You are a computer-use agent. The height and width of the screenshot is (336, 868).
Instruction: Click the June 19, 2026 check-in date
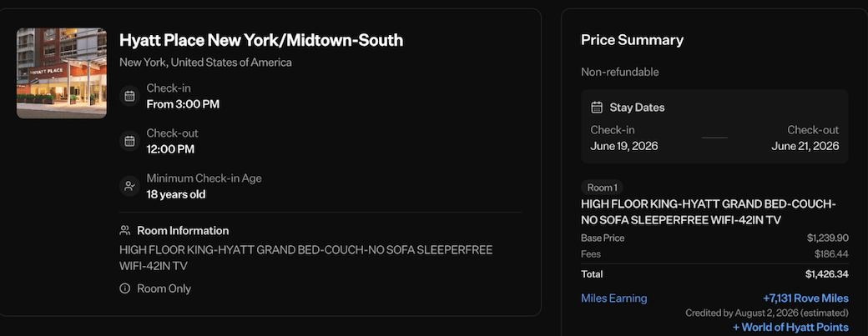tap(624, 146)
